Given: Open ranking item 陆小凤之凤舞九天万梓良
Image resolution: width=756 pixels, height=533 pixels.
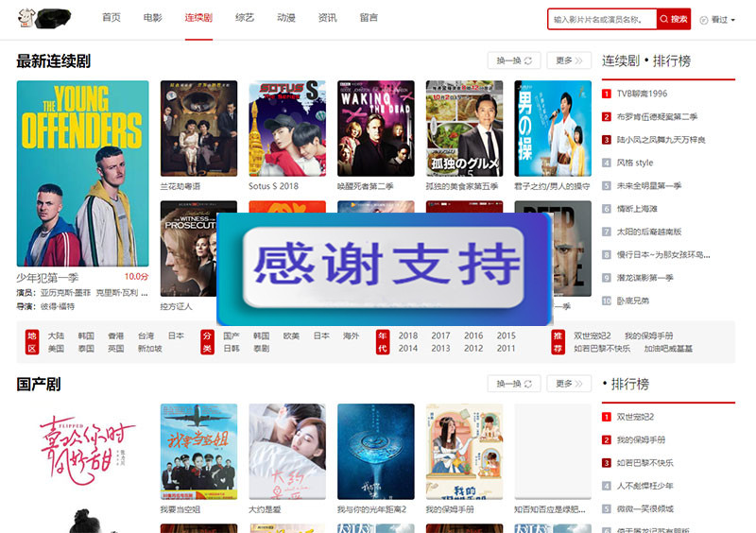Looking at the screenshot, I should click(661, 140).
